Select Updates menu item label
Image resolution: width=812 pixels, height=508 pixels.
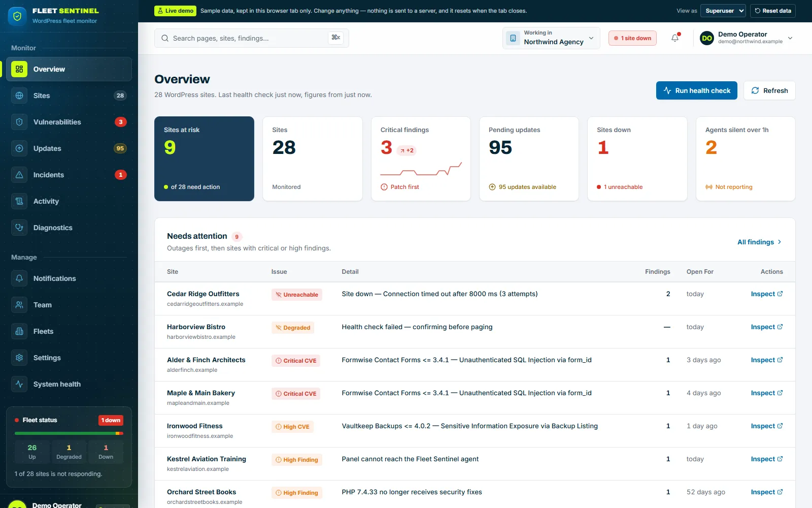pyautogui.click(x=47, y=148)
